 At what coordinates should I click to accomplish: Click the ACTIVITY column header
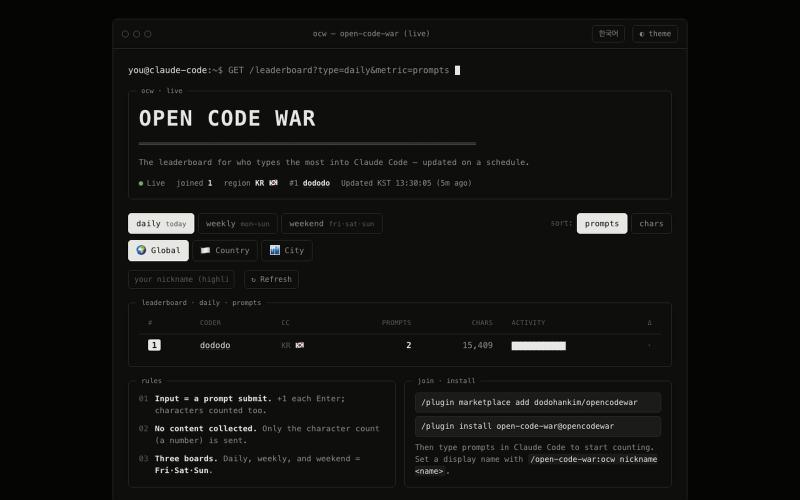pyautogui.click(x=528, y=322)
